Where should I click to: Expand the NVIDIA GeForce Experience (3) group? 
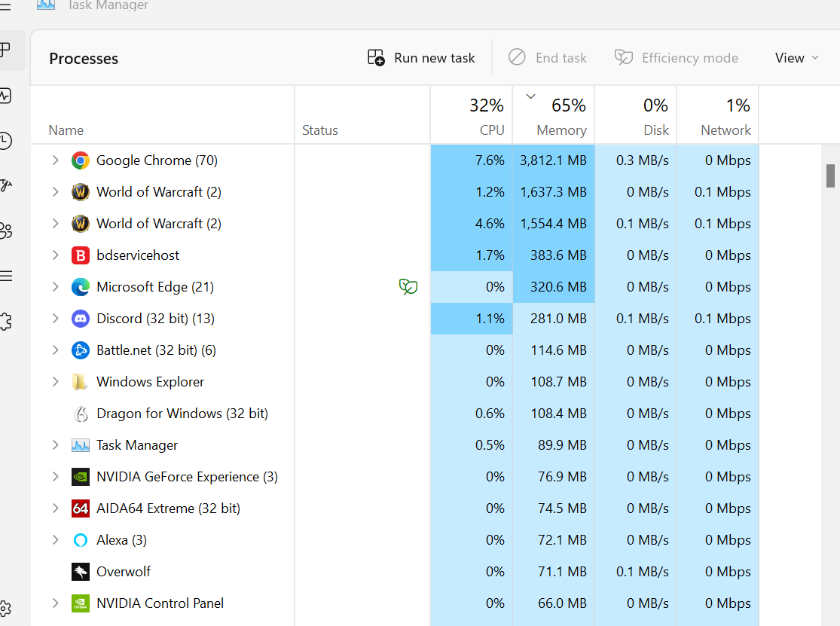coord(55,476)
